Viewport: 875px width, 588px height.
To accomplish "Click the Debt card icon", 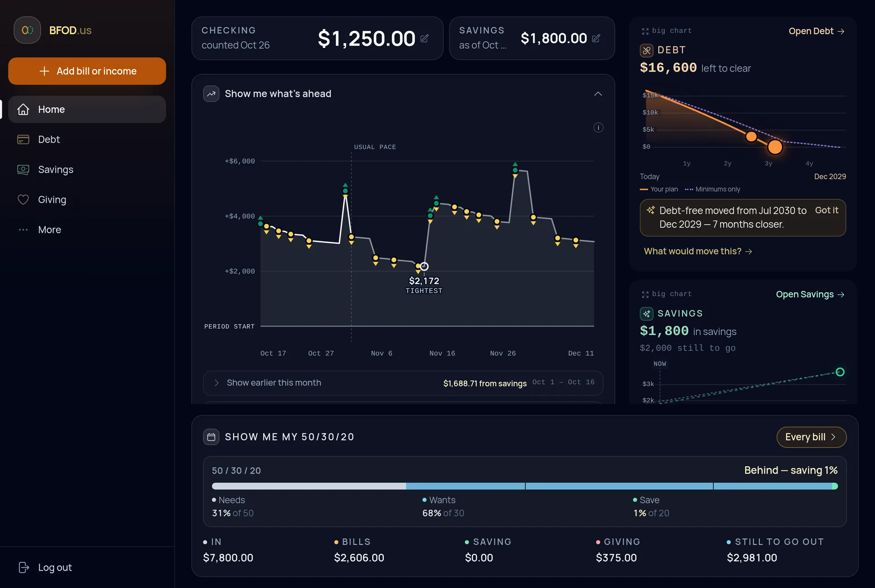I will click(x=647, y=50).
